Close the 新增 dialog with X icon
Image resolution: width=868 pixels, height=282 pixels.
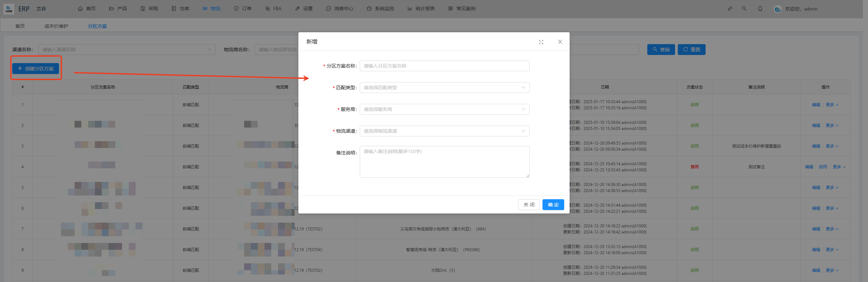pyautogui.click(x=560, y=42)
